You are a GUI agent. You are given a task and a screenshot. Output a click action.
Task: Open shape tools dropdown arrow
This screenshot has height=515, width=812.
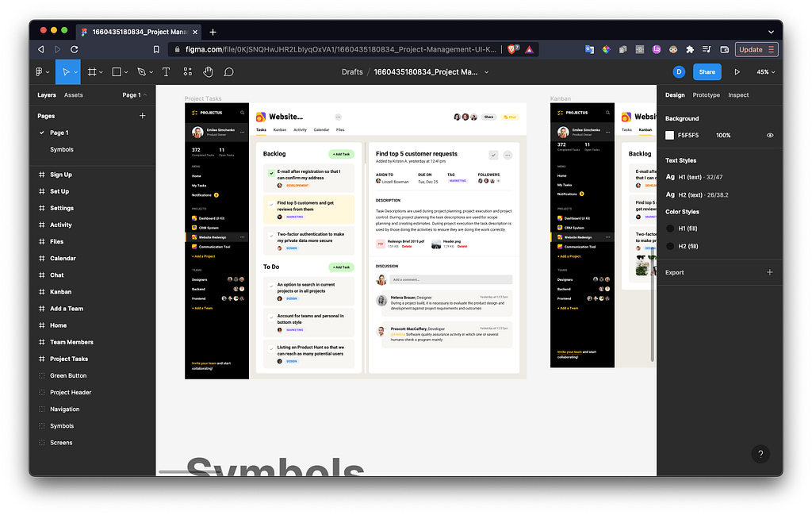pyautogui.click(x=126, y=72)
